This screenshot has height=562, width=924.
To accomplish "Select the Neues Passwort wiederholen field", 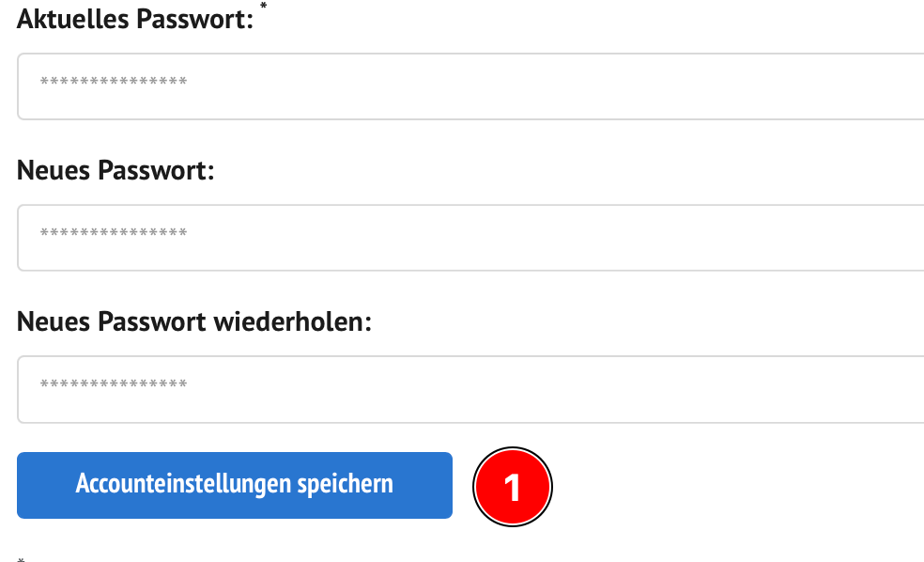I will (x=470, y=389).
